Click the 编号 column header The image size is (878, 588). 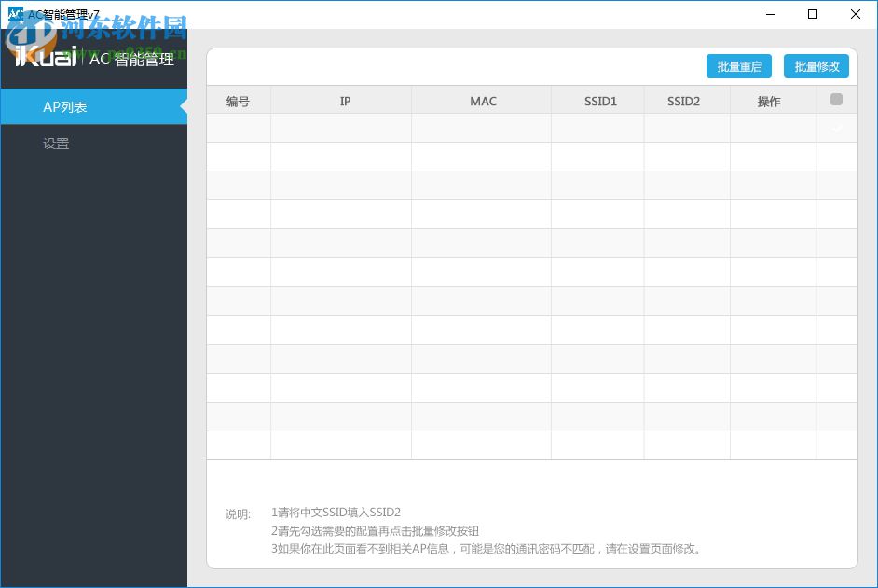point(239,100)
